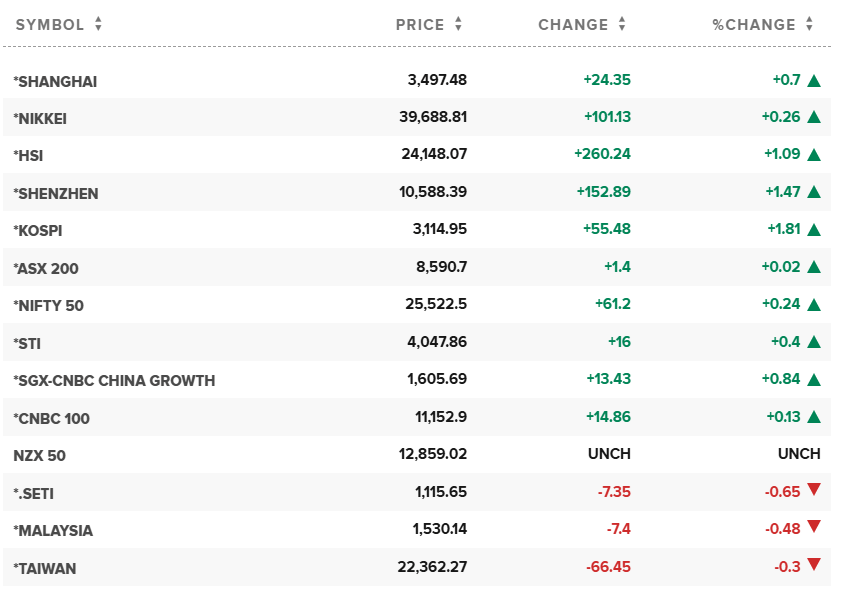Click the red down arrow for .SETI
The image size is (847, 590).
pos(814,489)
